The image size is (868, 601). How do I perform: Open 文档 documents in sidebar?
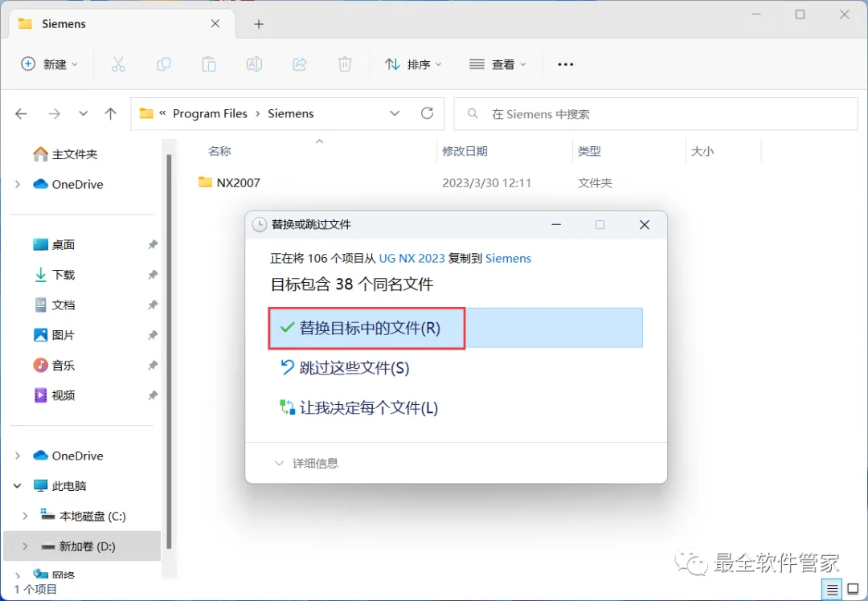point(55,305)
